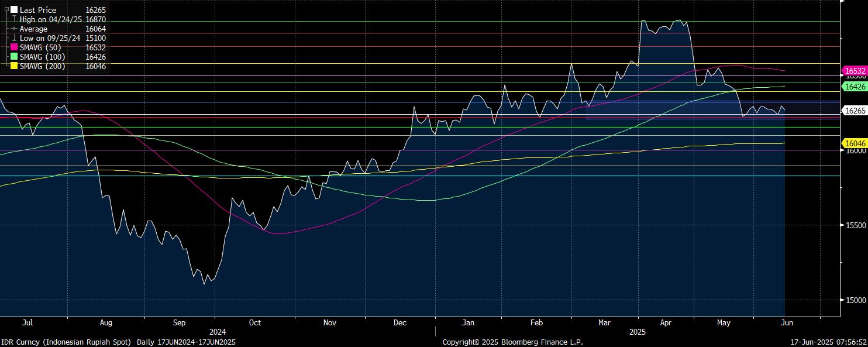Screen dimensions: 868x347
Task: Click the High marker icon in legend
Action: (x=14, y=19)
